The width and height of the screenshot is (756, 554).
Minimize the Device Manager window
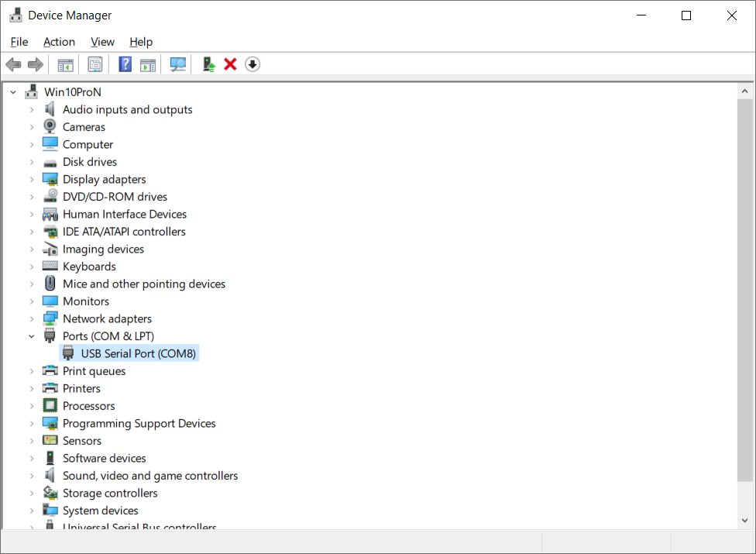[641, 15]
